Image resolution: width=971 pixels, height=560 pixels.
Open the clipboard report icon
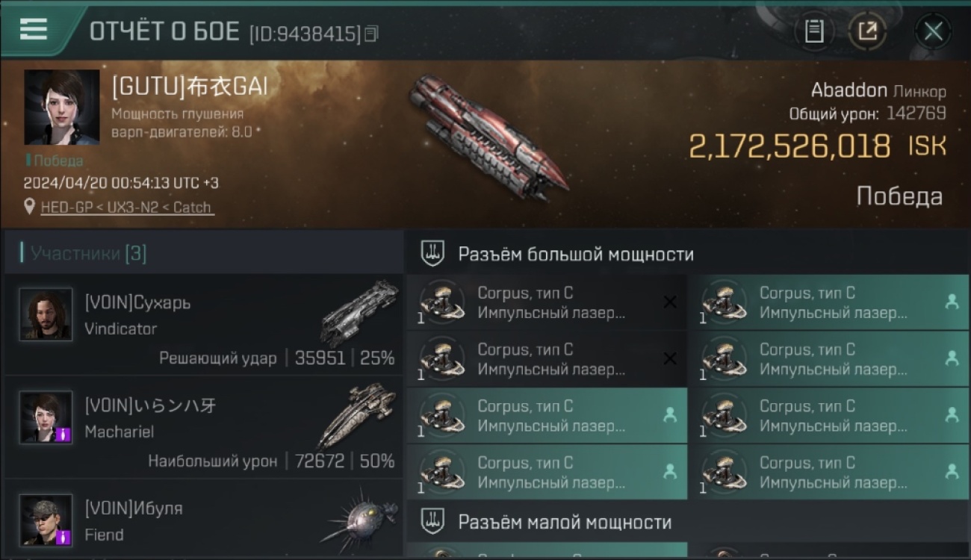pyautogui.click(x=813, y=31)
